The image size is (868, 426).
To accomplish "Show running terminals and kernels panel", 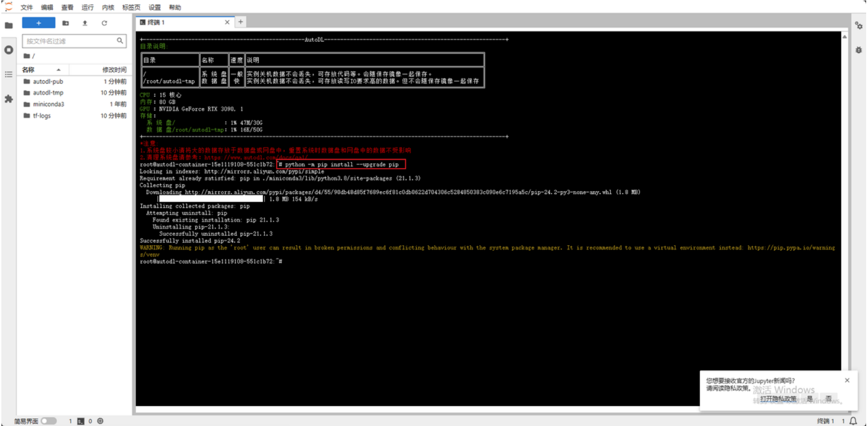I will coord(9,50).
